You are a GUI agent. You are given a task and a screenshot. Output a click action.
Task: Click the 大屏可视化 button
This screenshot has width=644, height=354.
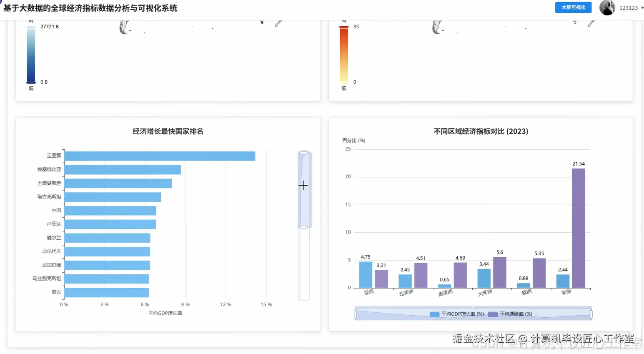[573, 8]
